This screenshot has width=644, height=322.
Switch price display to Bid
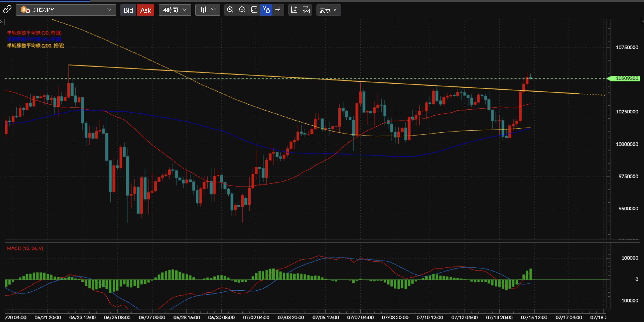click(128, 10)
